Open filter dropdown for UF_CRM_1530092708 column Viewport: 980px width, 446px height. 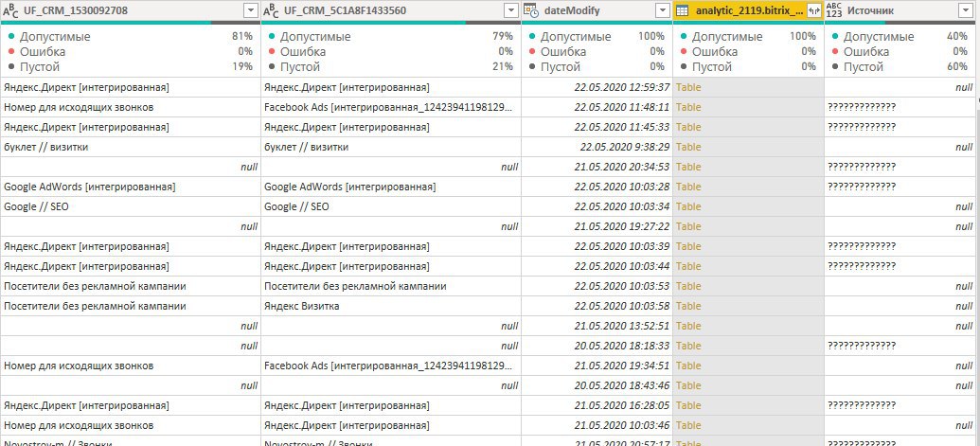click(x=251, y=10)
